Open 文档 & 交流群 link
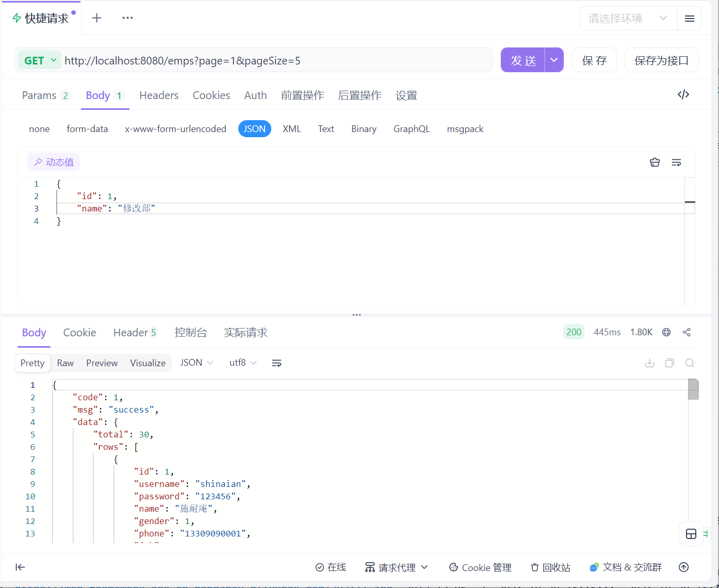Screen dimensions: 719x588 626,567
